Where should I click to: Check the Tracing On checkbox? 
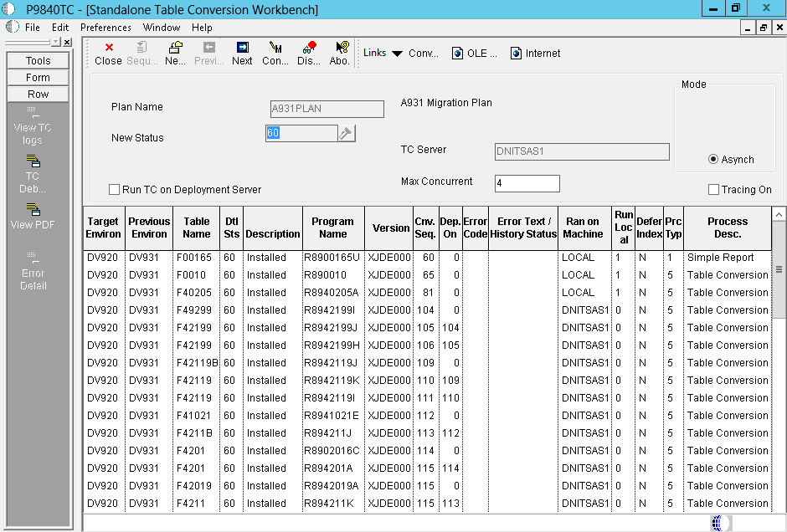tap(713, 190)
